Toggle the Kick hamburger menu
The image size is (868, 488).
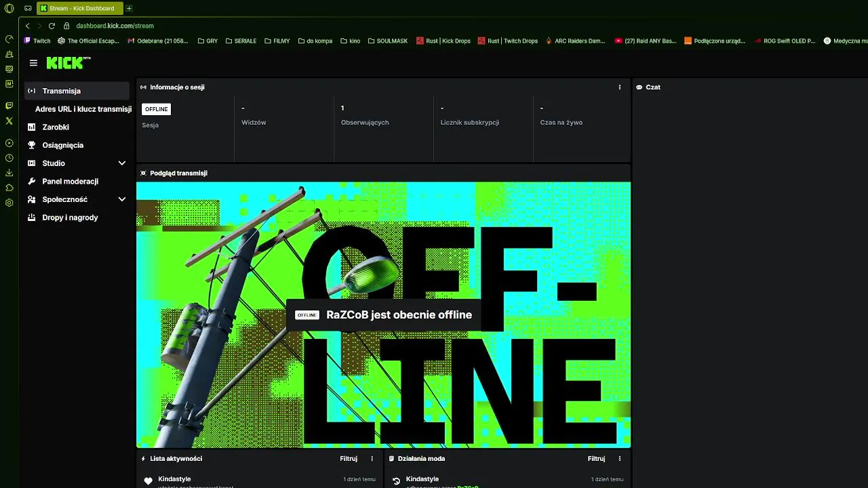point(33,63)
